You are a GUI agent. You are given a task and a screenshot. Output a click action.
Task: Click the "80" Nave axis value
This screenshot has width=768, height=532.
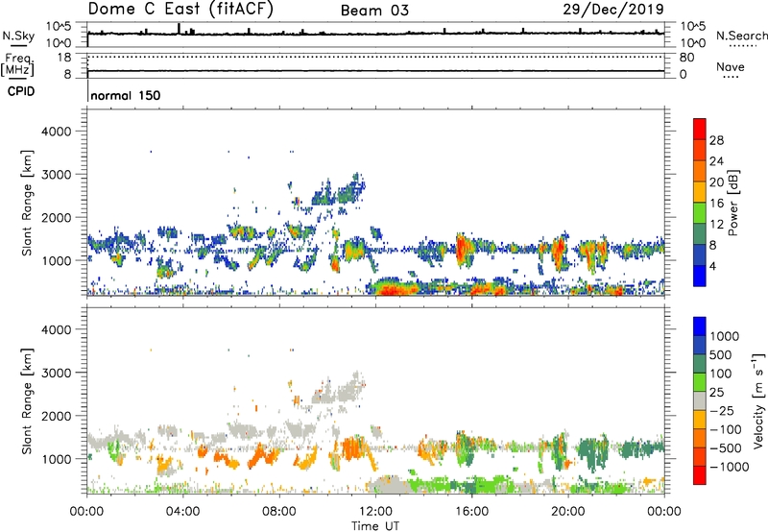point(686,58)
